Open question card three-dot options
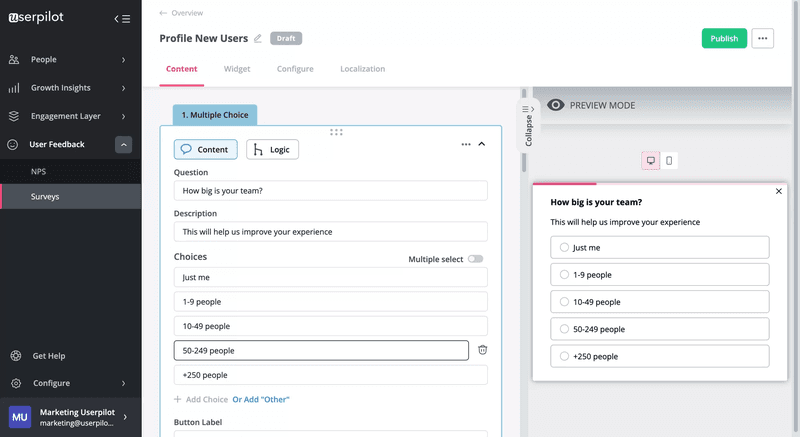 (x=466, y=144)
